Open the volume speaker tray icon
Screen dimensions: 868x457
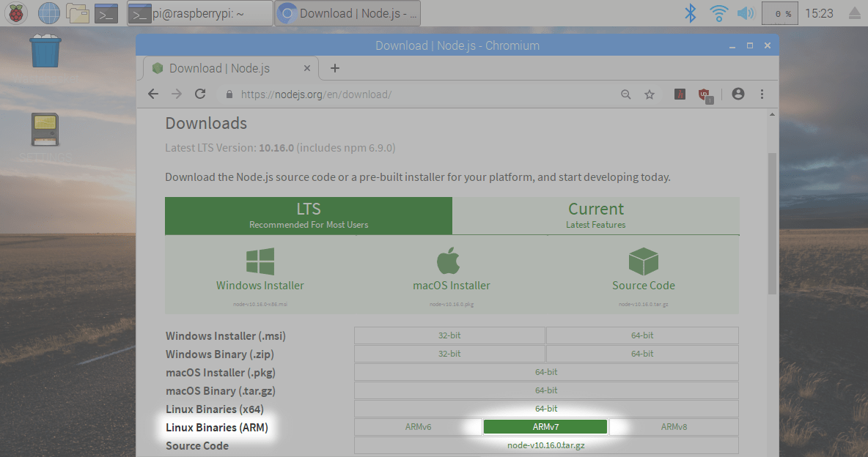pyautogui.click(x=746, y=13)
